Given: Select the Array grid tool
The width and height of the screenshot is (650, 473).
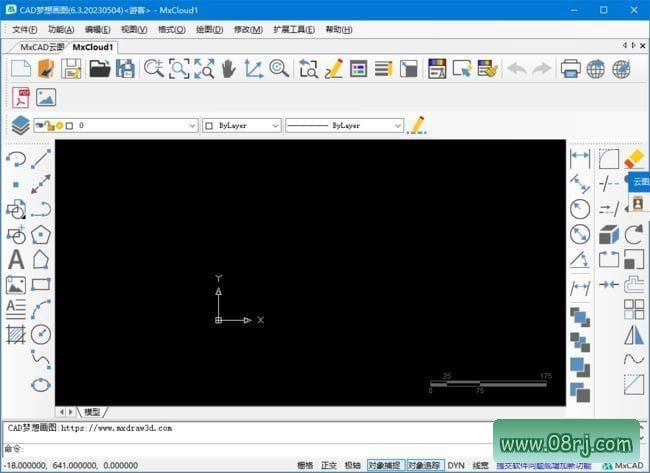Looking at the screenshot, I should click(x=634, y=309).
